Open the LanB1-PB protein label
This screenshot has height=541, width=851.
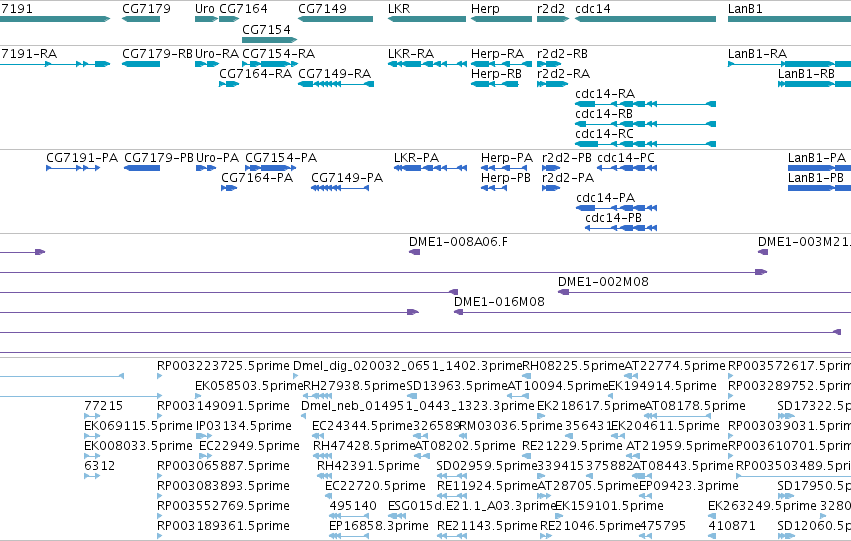[x=816, y=178]
